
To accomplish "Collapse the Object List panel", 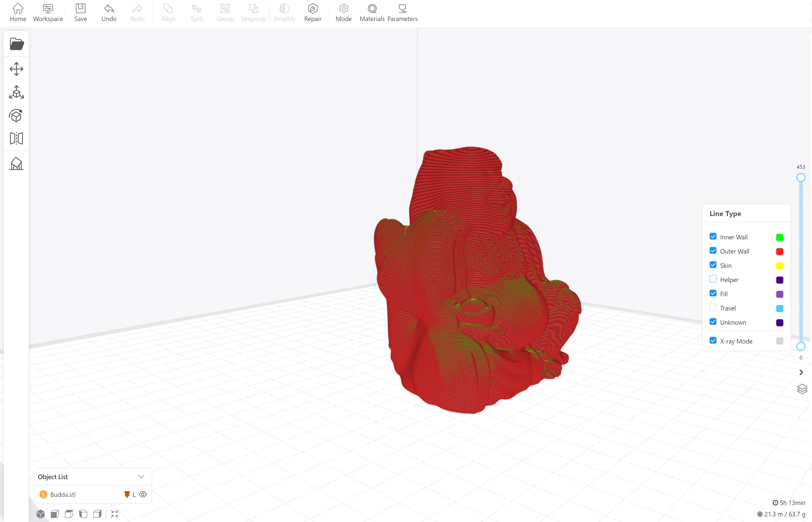I will (x=141, y=477).
